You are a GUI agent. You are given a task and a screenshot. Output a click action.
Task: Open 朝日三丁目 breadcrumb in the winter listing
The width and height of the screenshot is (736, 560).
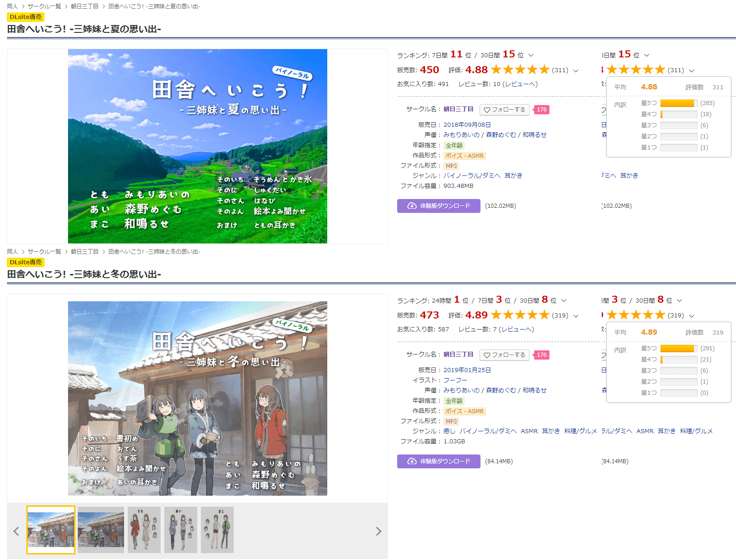point(85,252)
